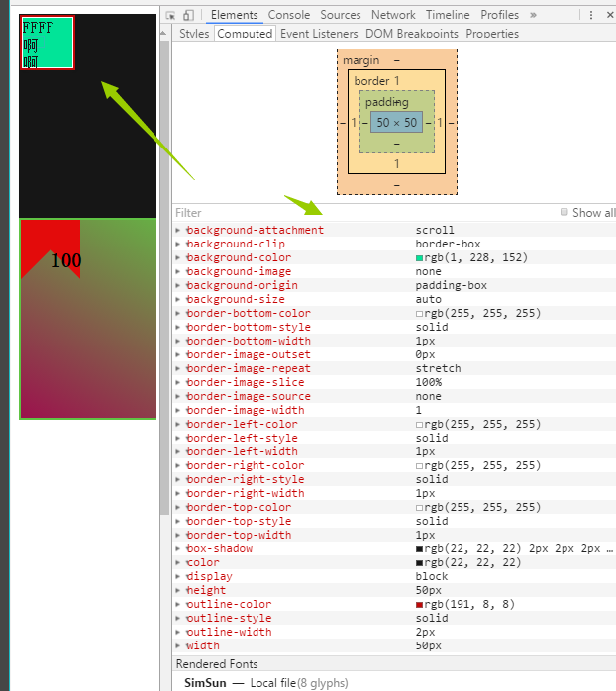Click the red ribbon with 100
The height and width of the screenshot is (691, 616).
tap(51, 249)
